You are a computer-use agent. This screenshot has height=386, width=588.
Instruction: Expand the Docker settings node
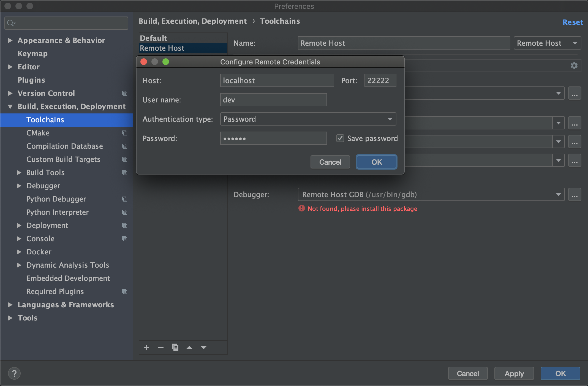(19, 252)
